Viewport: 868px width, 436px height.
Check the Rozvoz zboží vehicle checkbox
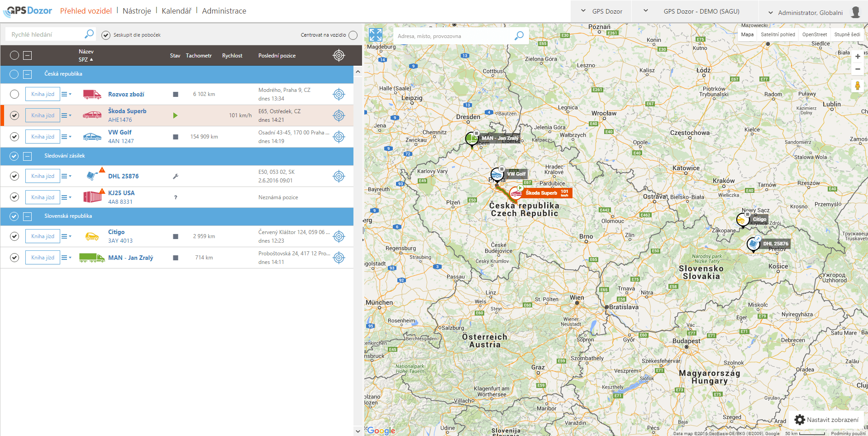point(14,94)
